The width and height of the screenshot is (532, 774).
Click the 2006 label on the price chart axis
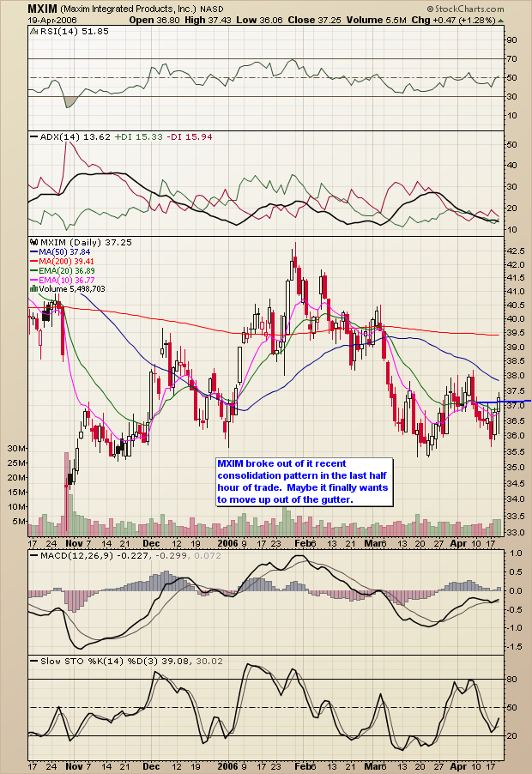228,543
